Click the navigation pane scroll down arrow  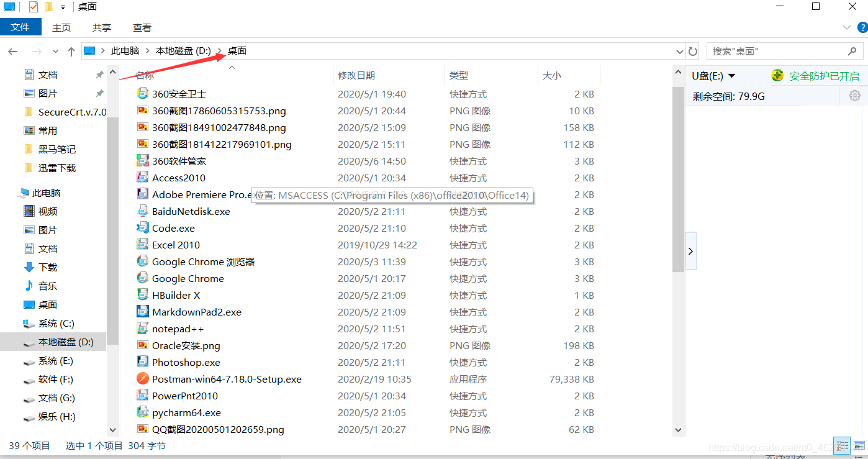[112, 429]
